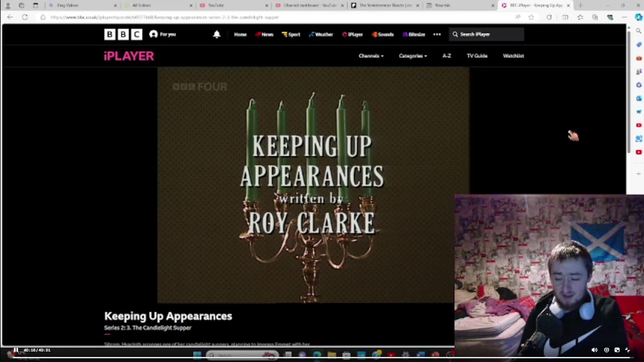Reload the current page
The width and height of the screenshot is (644, 362).
pyautogui.click(x=25, y=17)
